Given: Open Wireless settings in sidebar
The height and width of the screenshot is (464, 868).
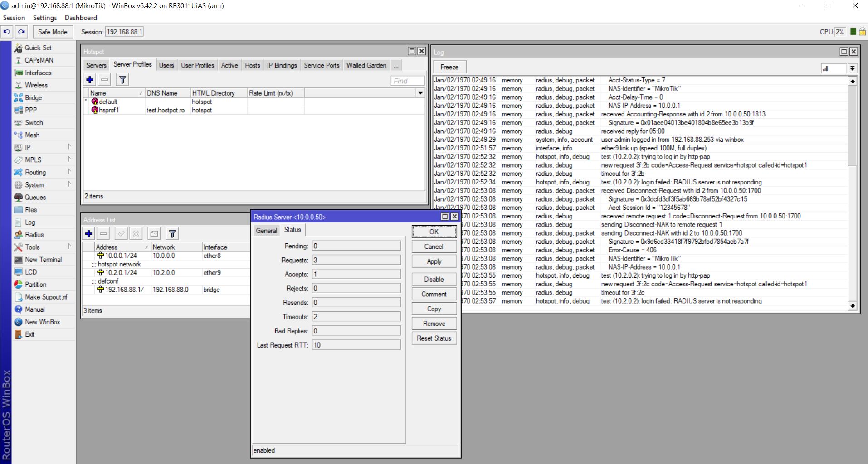Looking at the screenshot, I should pos(36,85).
